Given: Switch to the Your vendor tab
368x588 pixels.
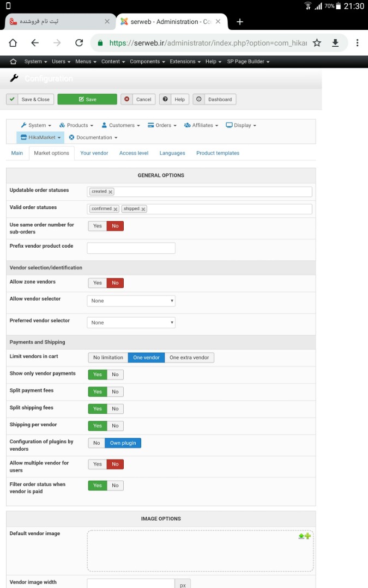Looking at the screenshot, I should tap(94, 153).
